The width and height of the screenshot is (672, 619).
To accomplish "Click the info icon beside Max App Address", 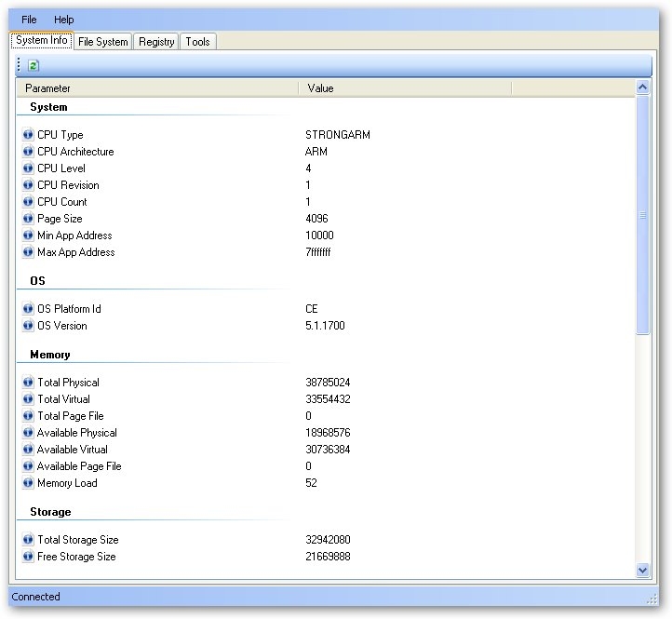I will coord(28,251).
